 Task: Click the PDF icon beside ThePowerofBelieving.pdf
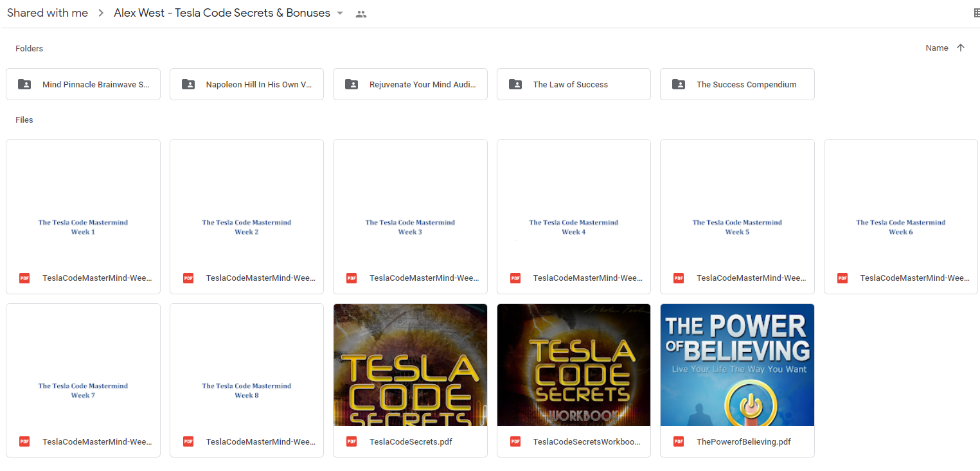tap(679, 441)
